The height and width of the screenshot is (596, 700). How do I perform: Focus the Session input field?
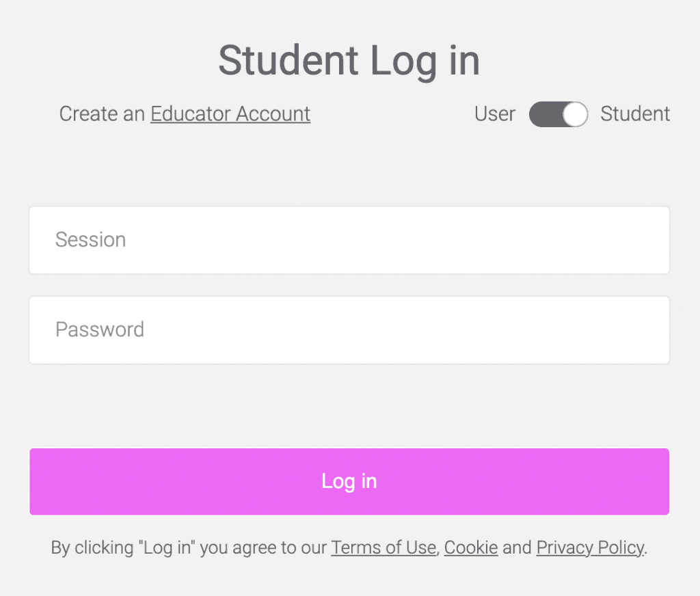click(349, 240)
